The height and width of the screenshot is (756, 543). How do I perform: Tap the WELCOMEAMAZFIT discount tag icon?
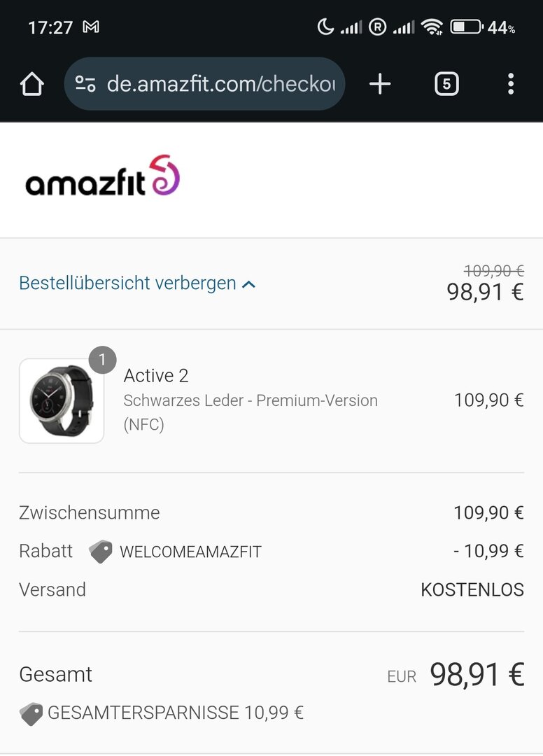(101, 552)
